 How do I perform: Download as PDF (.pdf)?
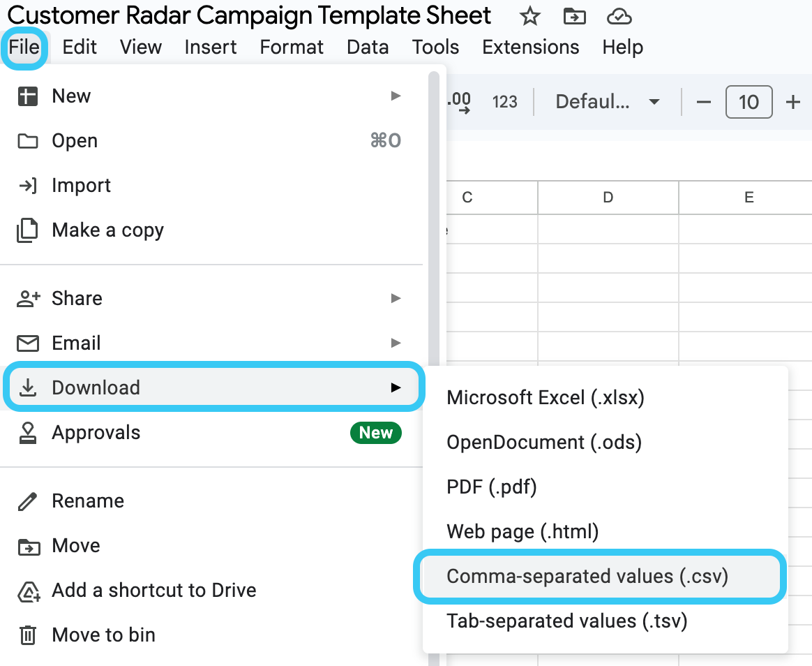(x=606, y=487)
